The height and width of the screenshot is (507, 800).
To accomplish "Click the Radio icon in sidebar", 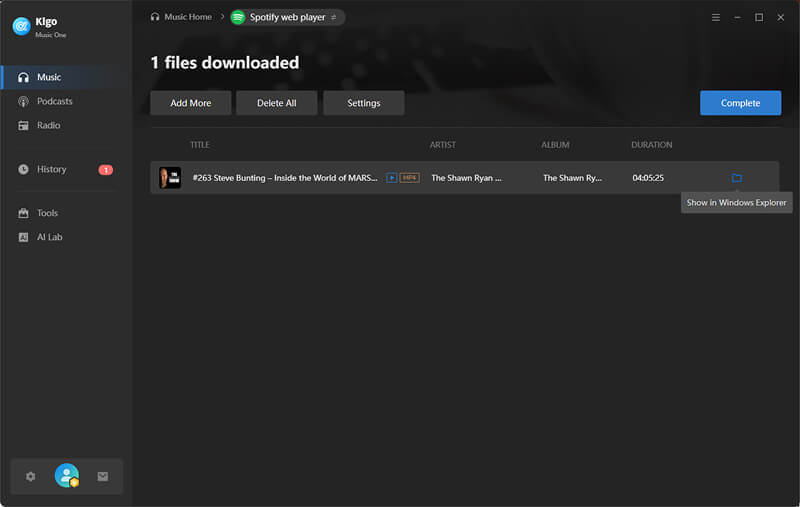I will (23, 125).
